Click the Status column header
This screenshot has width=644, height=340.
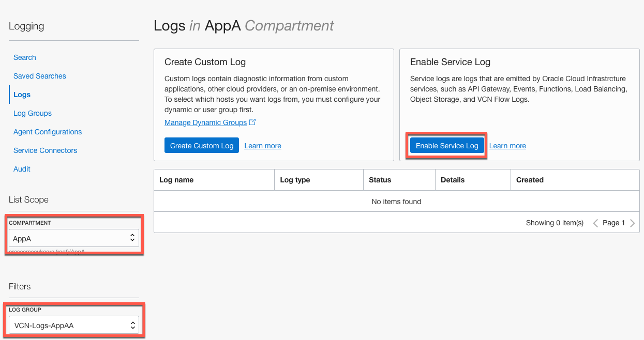380,180
